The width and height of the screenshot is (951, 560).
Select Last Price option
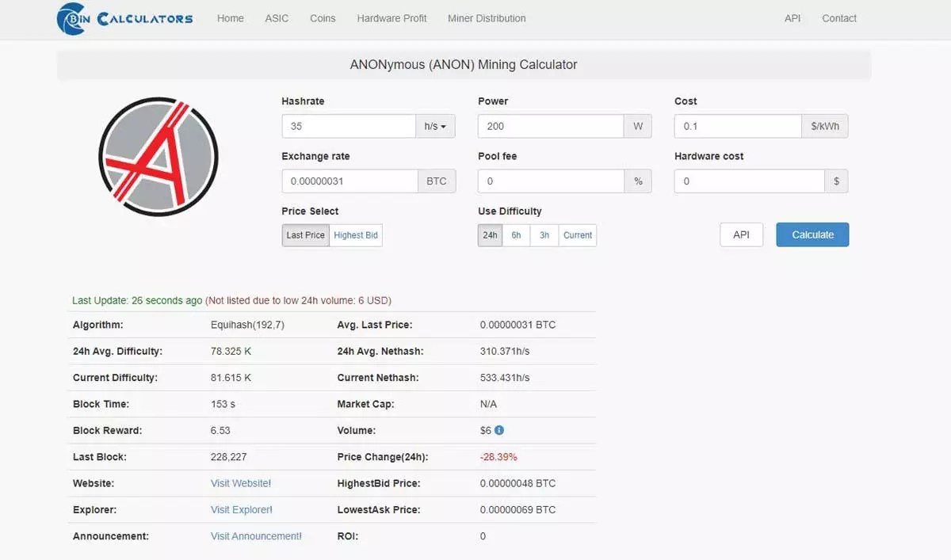306,235
